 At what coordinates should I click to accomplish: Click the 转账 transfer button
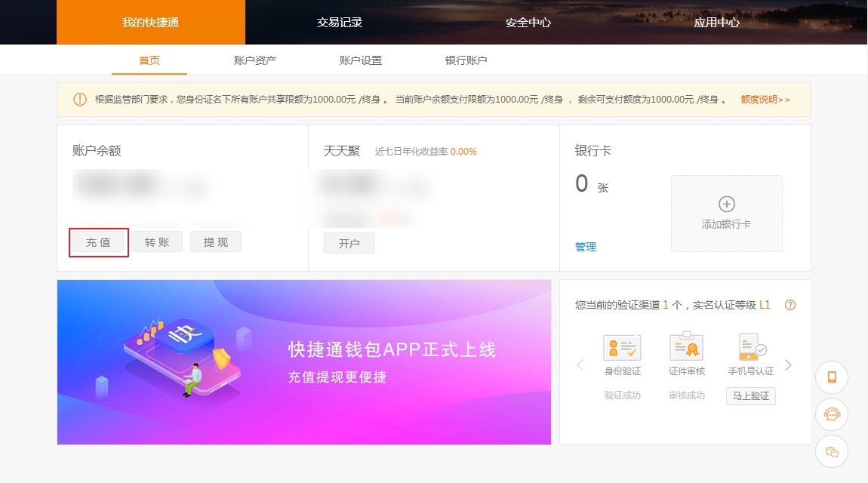coord(157,241)
